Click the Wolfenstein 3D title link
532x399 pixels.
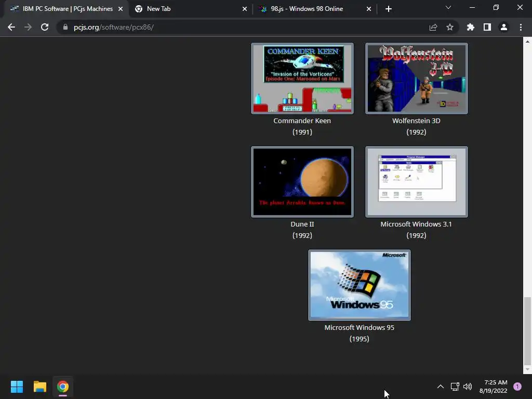point(416,121)
